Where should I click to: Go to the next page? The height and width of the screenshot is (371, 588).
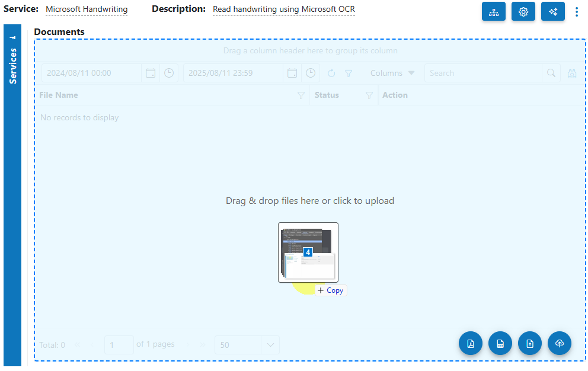(187, 344)
